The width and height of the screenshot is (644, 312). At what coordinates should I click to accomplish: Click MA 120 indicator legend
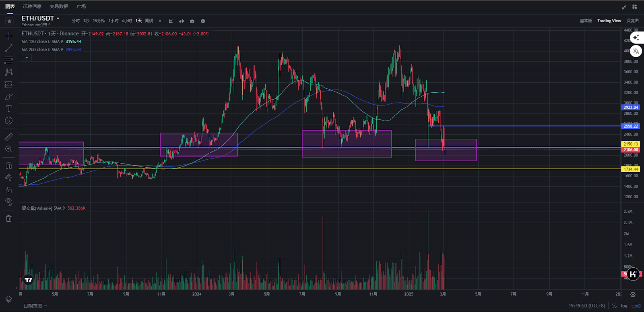51,42
